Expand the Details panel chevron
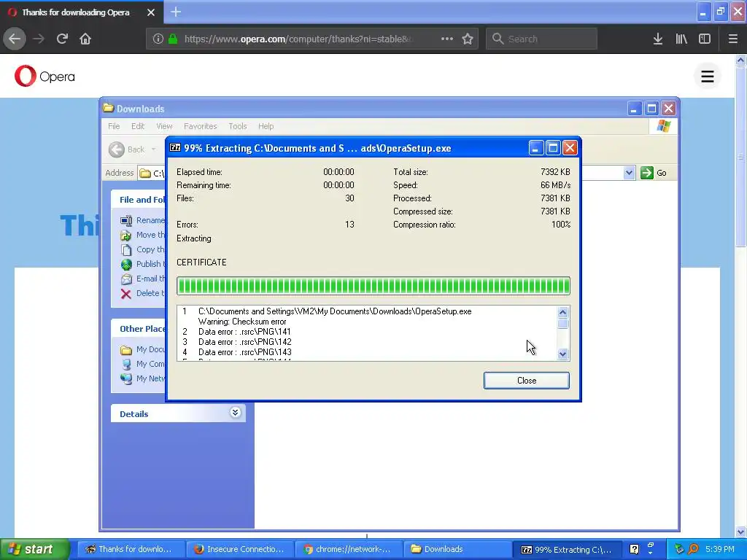Image resolution: width=747 pixels, height=560 pixels. (235, 413)
